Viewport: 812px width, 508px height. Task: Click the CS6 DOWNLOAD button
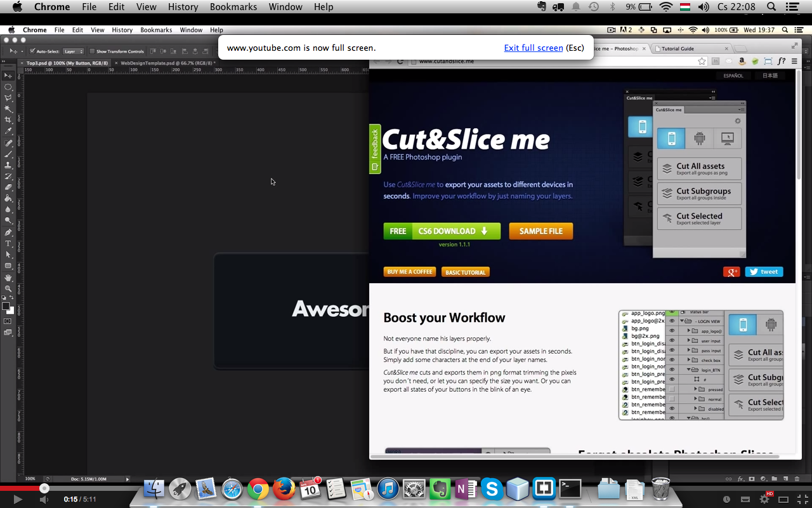coord(442,231)
